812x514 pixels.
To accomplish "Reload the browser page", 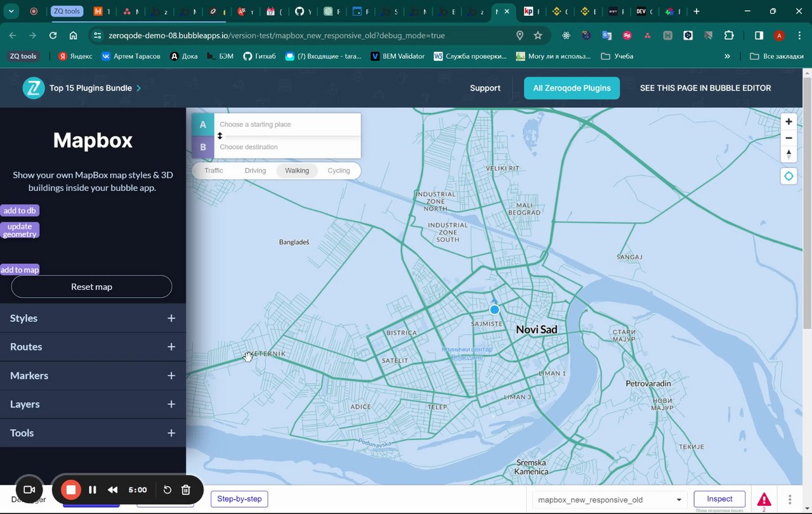I will click(x=53, y=35).
